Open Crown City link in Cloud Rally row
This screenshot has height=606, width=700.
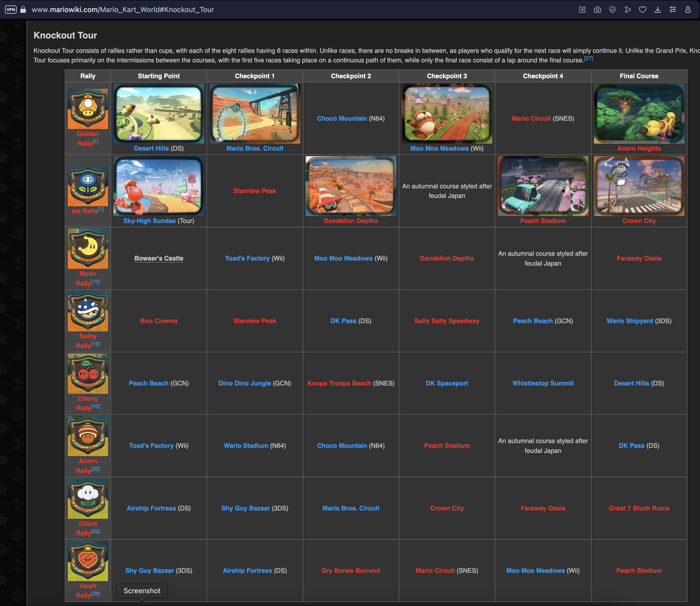point(447,508)
